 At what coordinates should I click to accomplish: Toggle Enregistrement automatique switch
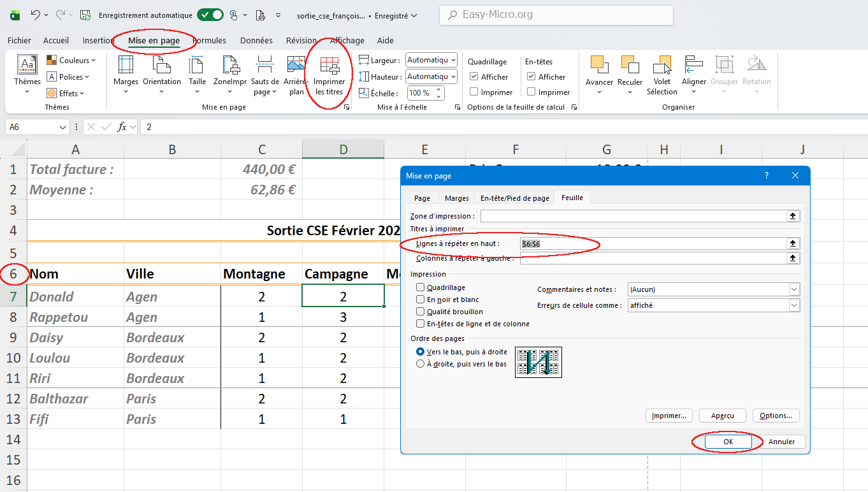[210, 15]
